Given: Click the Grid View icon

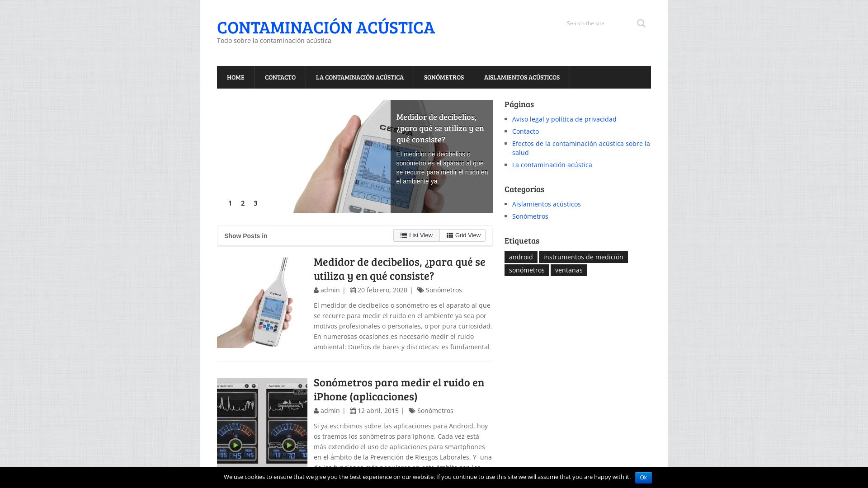Looking at the screenshot, I should pos(449,235).
